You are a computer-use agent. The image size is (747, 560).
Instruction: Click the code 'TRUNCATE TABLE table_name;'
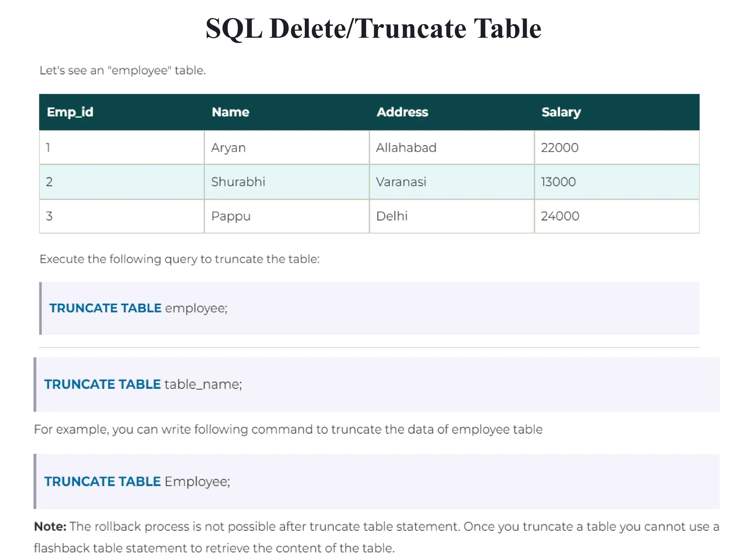coord(143,384)
